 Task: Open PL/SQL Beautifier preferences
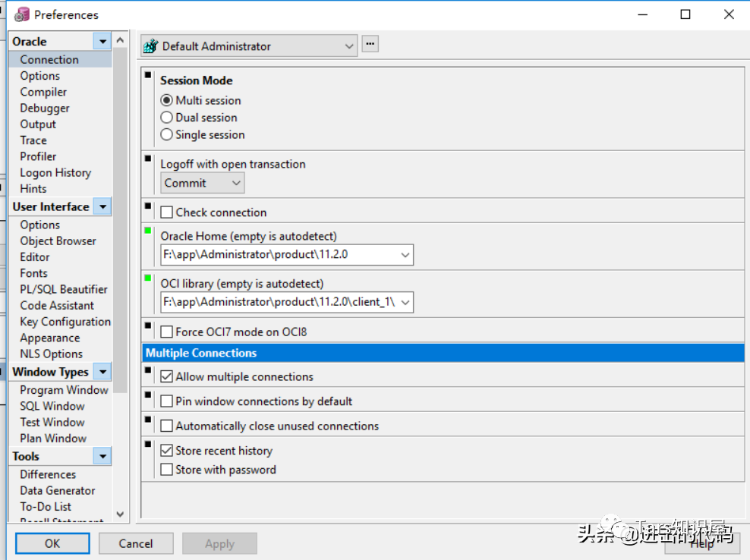[x=64, y=289]
